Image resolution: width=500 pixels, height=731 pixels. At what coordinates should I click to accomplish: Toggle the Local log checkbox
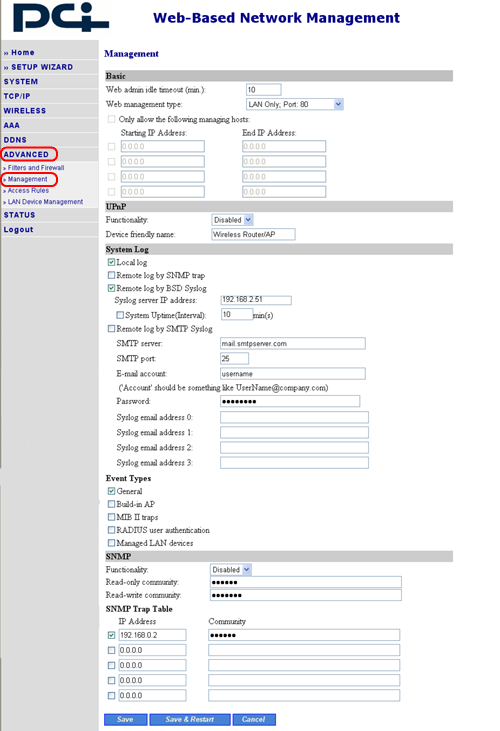click(111, 262)
